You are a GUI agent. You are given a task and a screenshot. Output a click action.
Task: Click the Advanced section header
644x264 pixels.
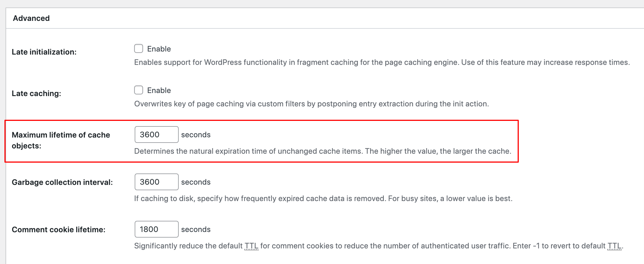tap(31, 18)
